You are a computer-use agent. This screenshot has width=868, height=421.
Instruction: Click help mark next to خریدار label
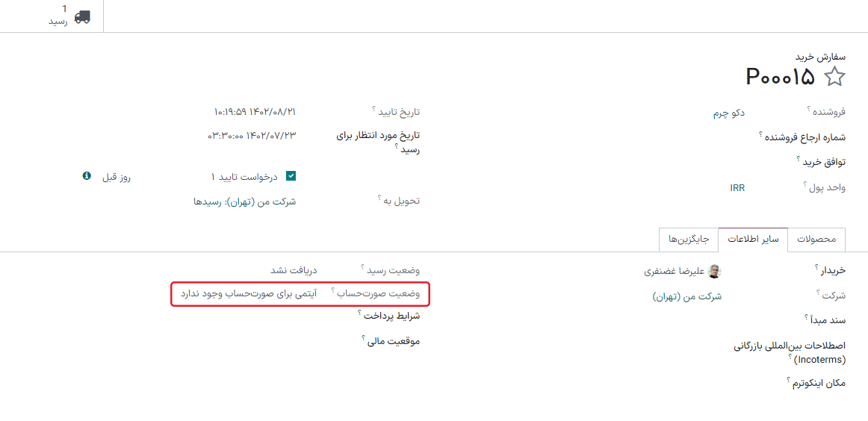click(816, 268)
